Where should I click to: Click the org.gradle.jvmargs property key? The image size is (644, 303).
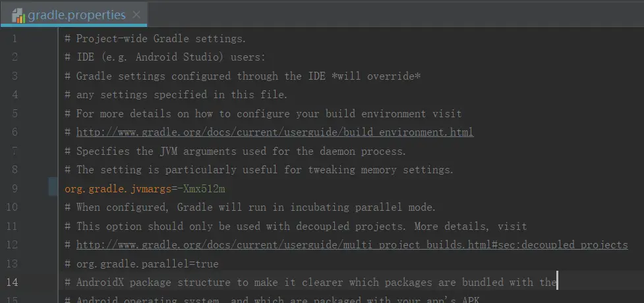click(x=118, y=189)
